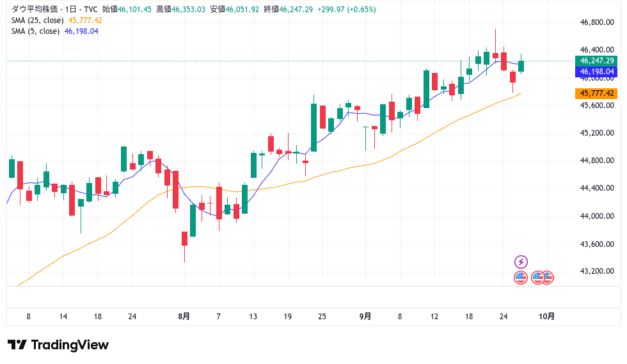The image size is (627, 364).
Task: Click the 9月 label on the time axis
Action: 365,316
